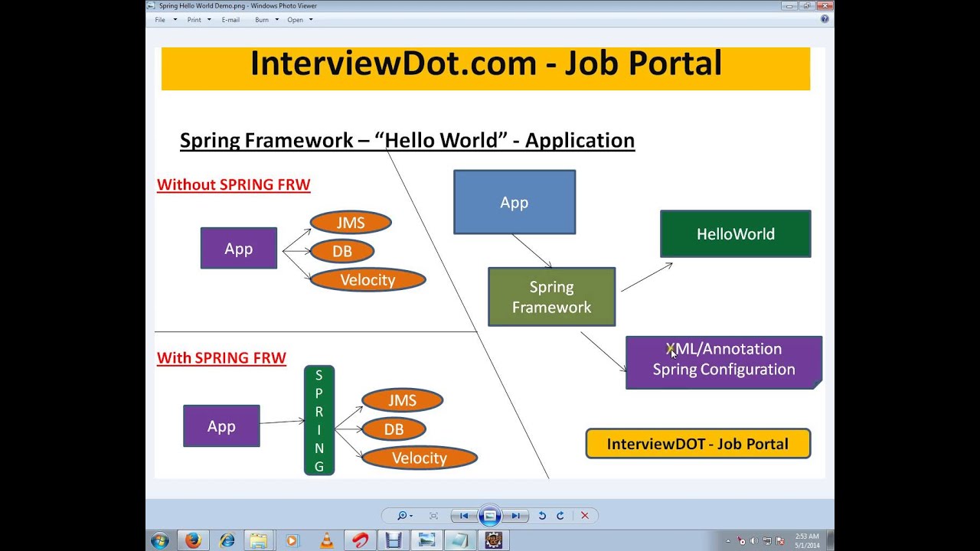Open the Burn menu

(x=262, y=20)
